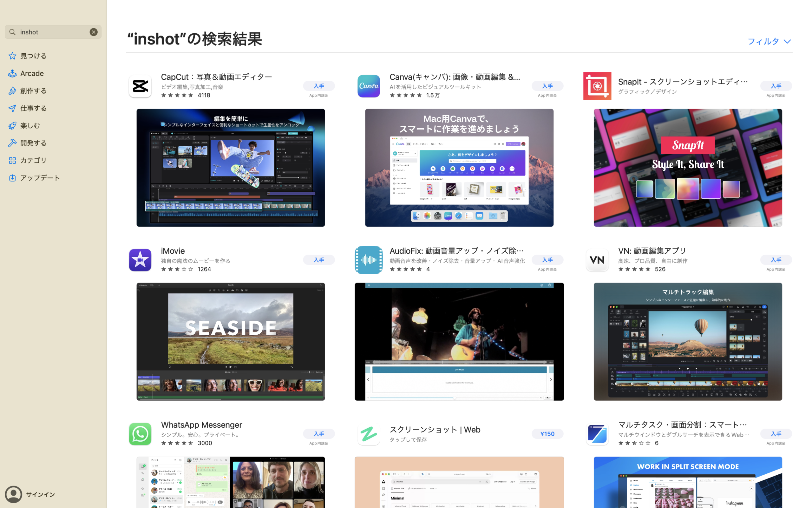The image size is (812, 508).
Task: Get AudioFix with 入手 button
Action: click(547, 260)
